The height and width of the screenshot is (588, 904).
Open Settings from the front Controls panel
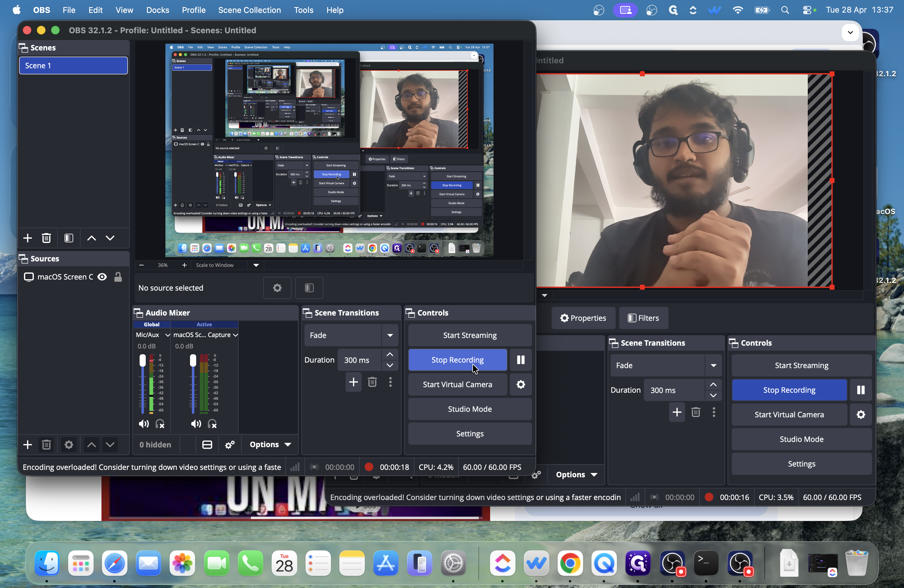coord(470,434)
